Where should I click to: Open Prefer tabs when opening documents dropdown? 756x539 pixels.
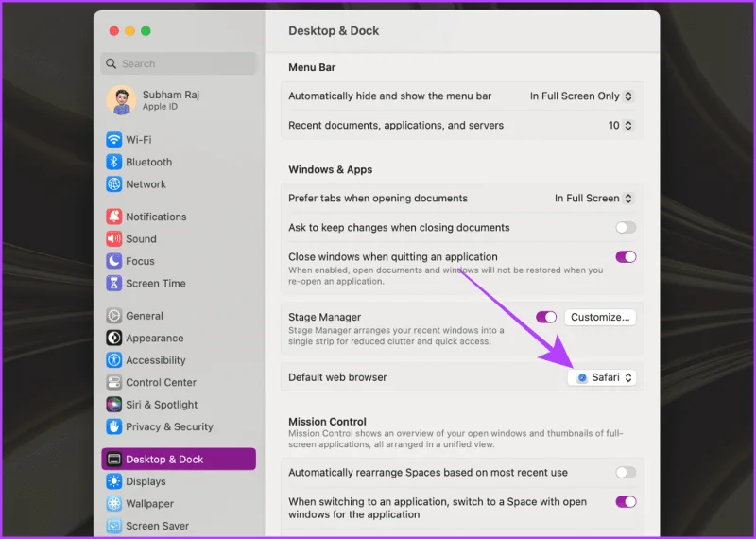pos(594,199)
